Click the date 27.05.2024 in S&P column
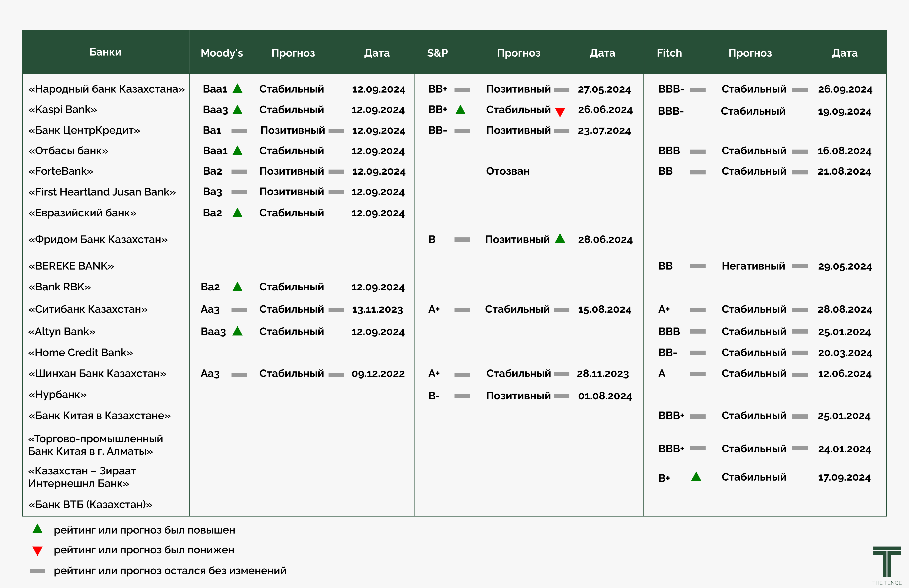The width and height of the screenshot is (909, 588). 604,89
